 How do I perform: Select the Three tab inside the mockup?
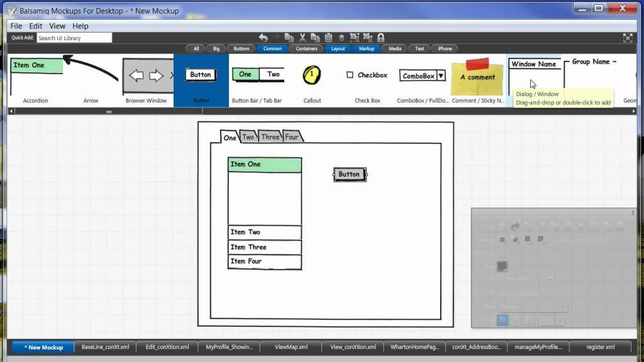270,136
